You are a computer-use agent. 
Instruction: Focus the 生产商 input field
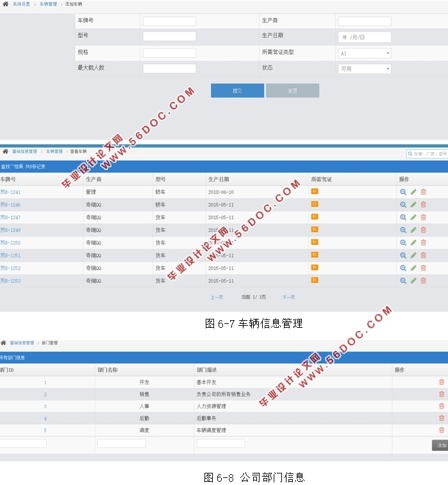point(365,21)
